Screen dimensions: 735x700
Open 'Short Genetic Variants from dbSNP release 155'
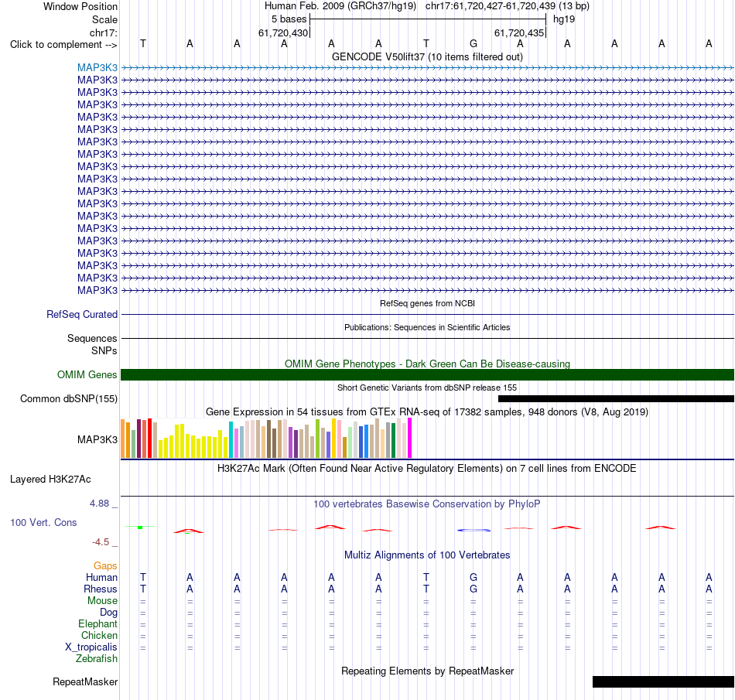pos(427,388)
